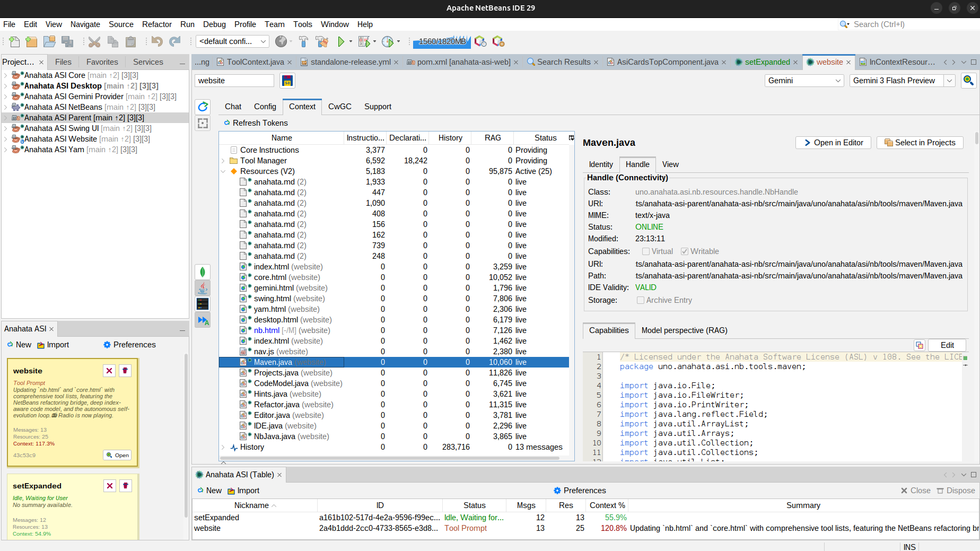Switch to the CwGC tab
Image resolution: width=980 pixels, height=551 pixels.
tap(339, 107)
